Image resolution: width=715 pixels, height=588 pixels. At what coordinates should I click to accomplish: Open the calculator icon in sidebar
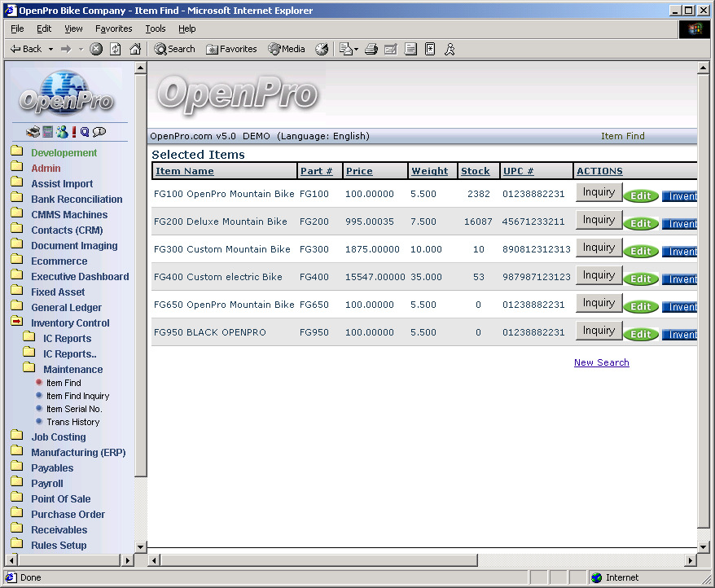47,132
